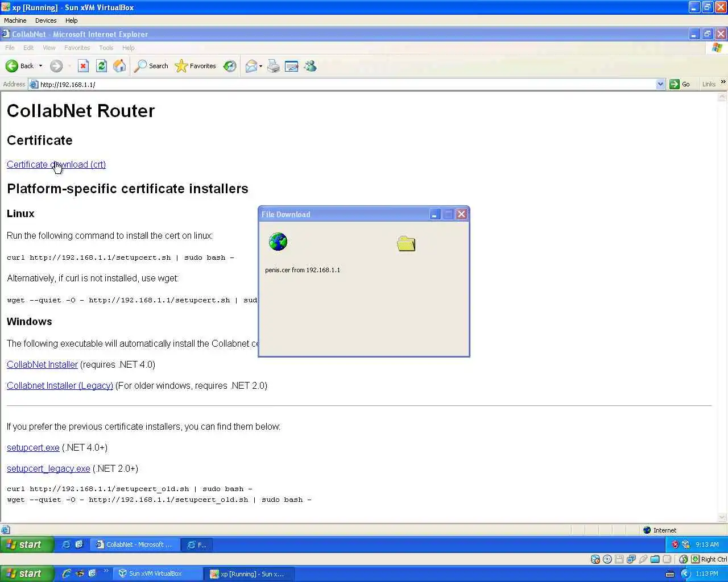Click the CollabNet Installer link
Screen dimensions: 728x582
click(42, 364)
